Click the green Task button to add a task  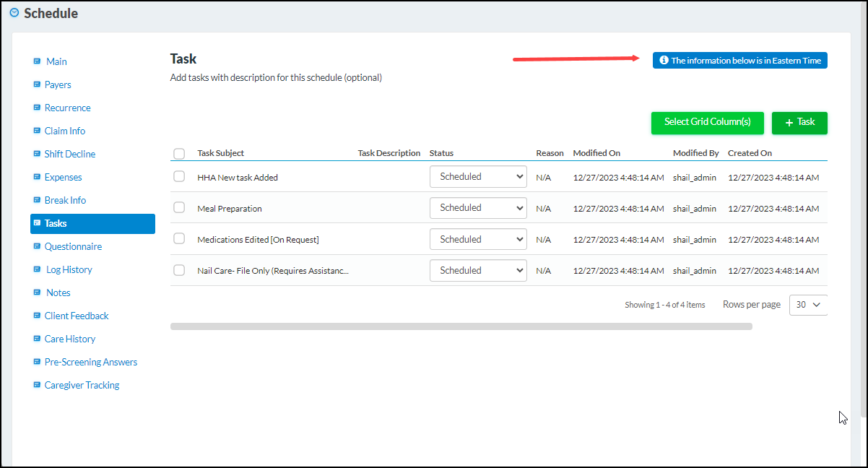click(799, 123)
